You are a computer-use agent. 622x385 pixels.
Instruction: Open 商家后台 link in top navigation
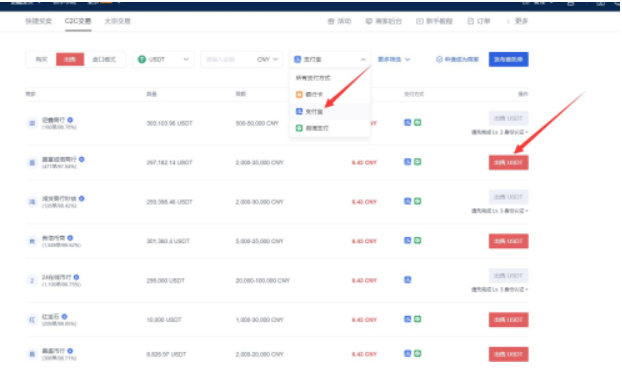[384, 21]
